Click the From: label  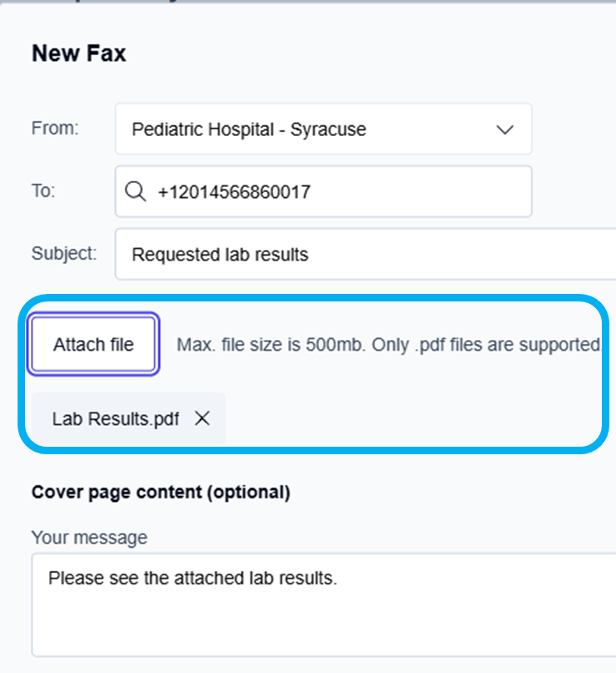coord(55,129)
